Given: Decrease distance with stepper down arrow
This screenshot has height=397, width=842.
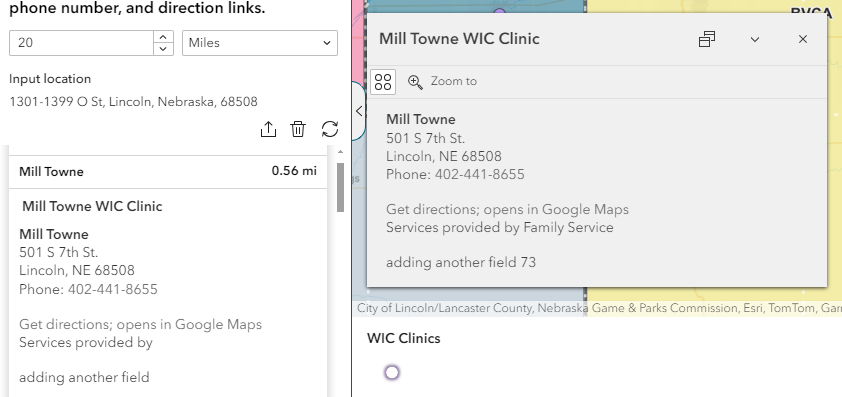Looking at the screenshot, I should click(x=163, y=49).
